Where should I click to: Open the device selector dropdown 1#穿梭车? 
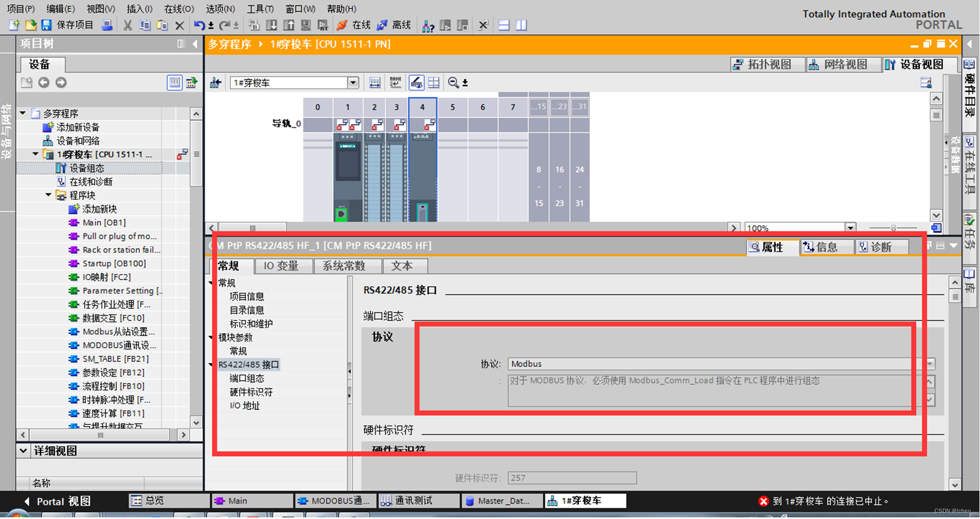353,82
